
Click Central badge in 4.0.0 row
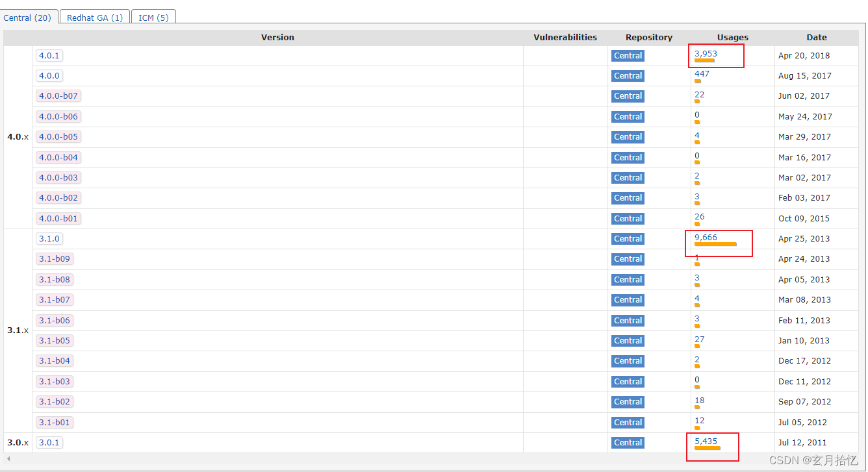pos(628,76)
